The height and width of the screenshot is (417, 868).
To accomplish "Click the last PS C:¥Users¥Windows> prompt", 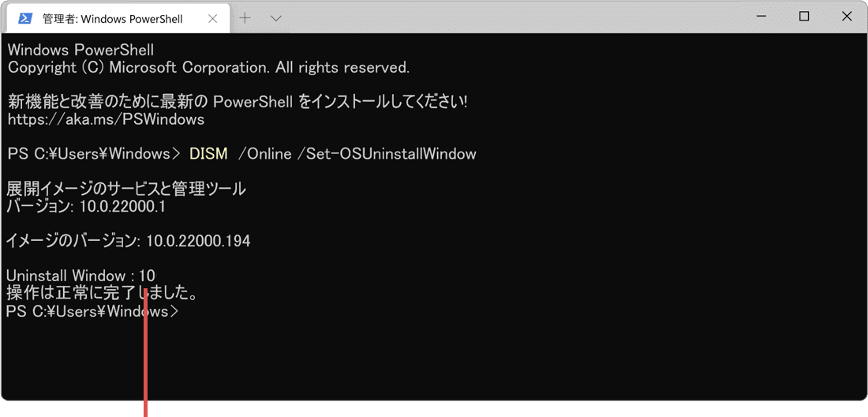I will point(92,312).
